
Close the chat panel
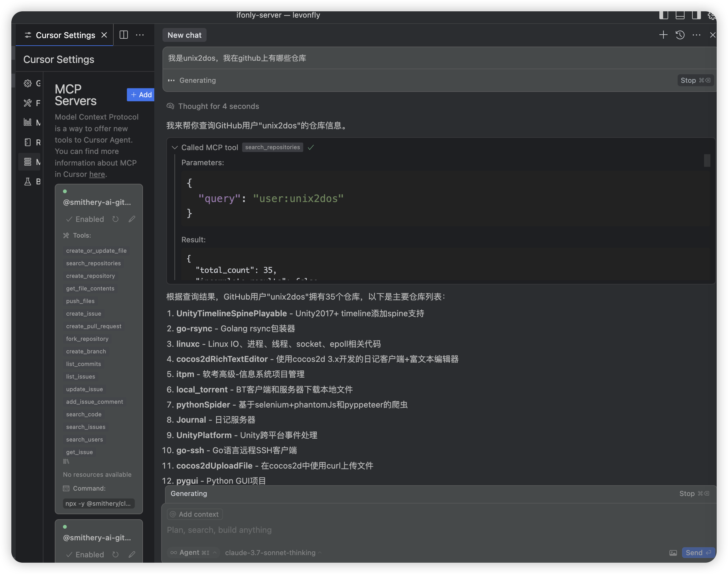coord(713,35)
